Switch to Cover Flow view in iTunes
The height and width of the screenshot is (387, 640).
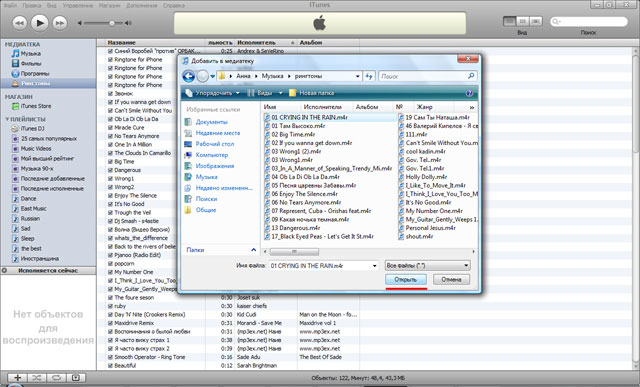536,21
